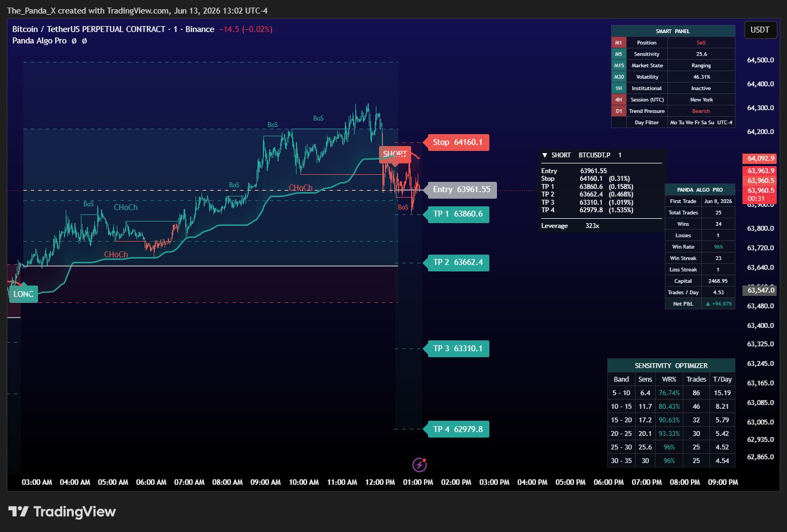Click the 1H timeframe cell in Smart Panel

[x=619, y=88]
